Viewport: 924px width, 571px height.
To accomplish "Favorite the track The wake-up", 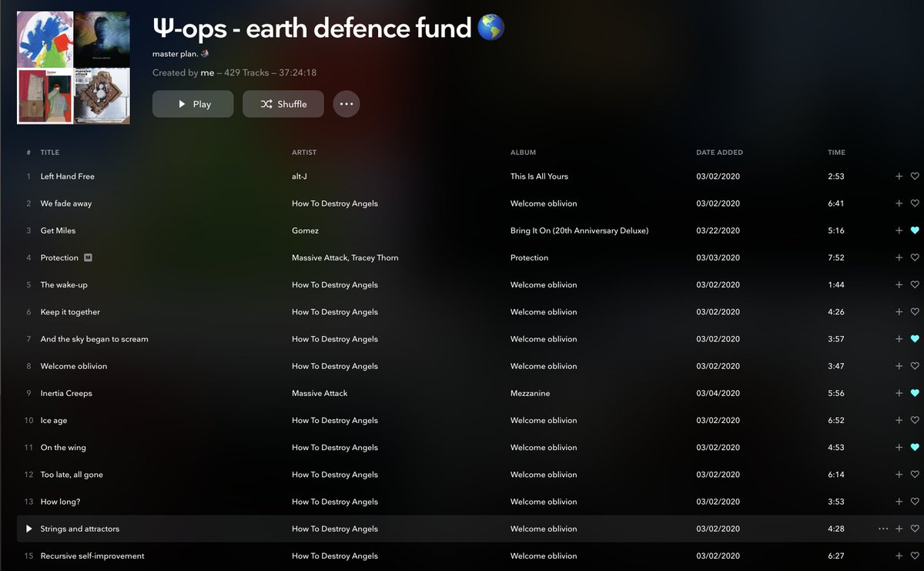I will pyautogui.click(x=915, y=285).
